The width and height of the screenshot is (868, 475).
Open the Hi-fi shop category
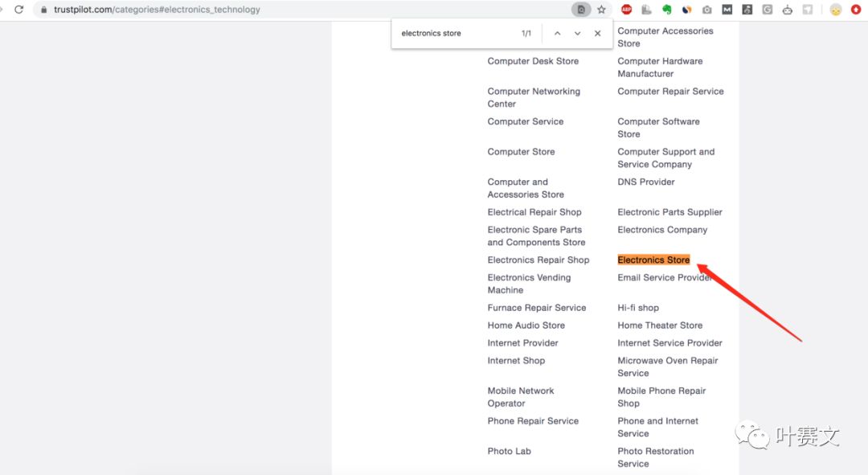point(637,308)
